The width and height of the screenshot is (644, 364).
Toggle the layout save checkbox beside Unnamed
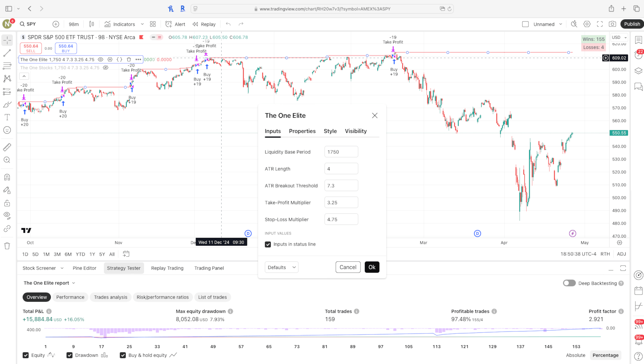[525, 24]
